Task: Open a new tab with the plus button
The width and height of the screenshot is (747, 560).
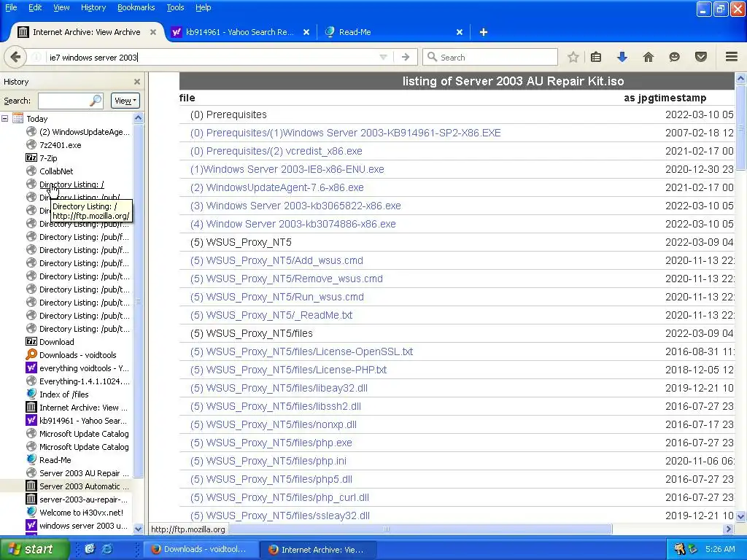Action: (483, 32)
